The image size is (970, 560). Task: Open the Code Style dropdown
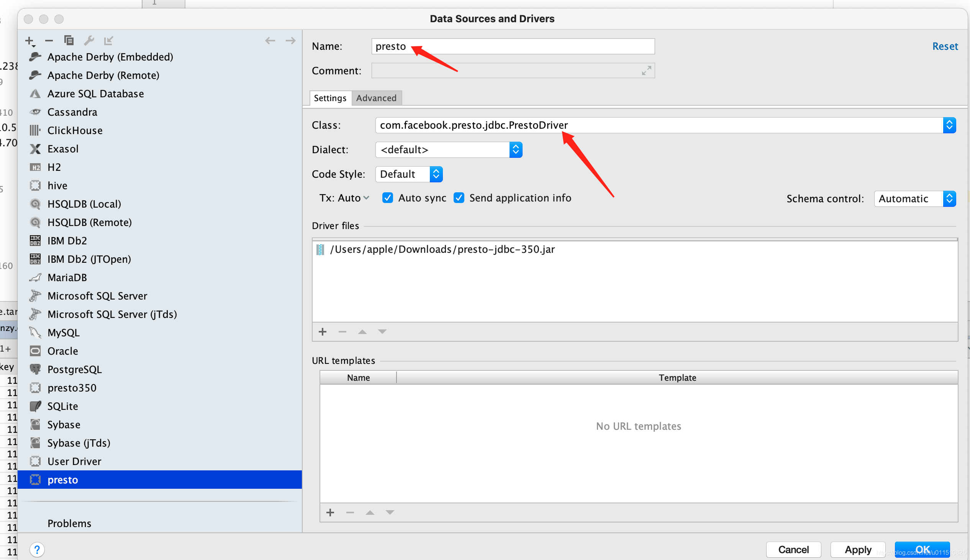436,174
